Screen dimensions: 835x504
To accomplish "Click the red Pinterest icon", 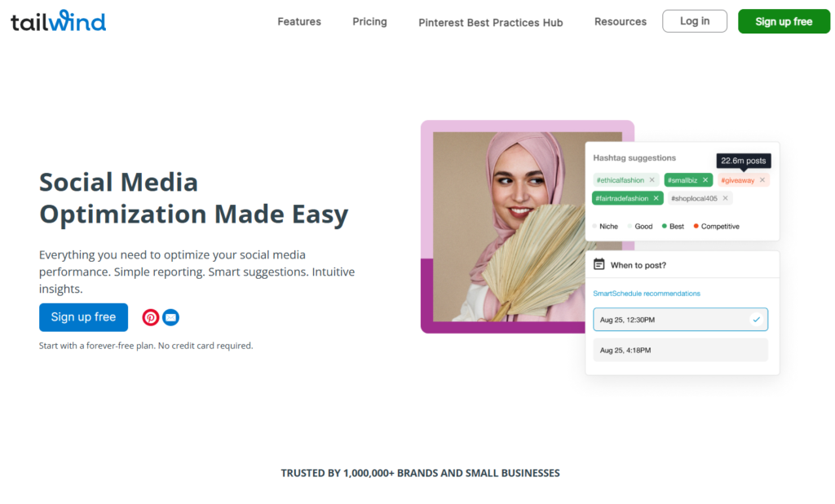I will 151,317.
